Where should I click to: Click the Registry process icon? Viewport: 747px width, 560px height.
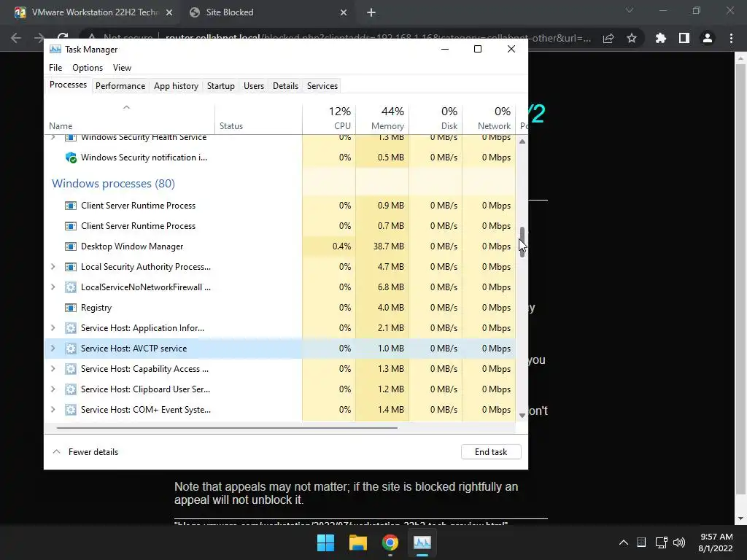[71, 308]
